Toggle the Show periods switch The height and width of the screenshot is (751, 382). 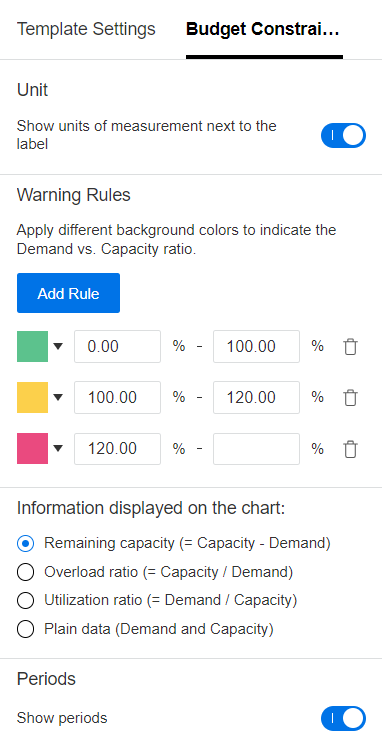tap(343, 718)
